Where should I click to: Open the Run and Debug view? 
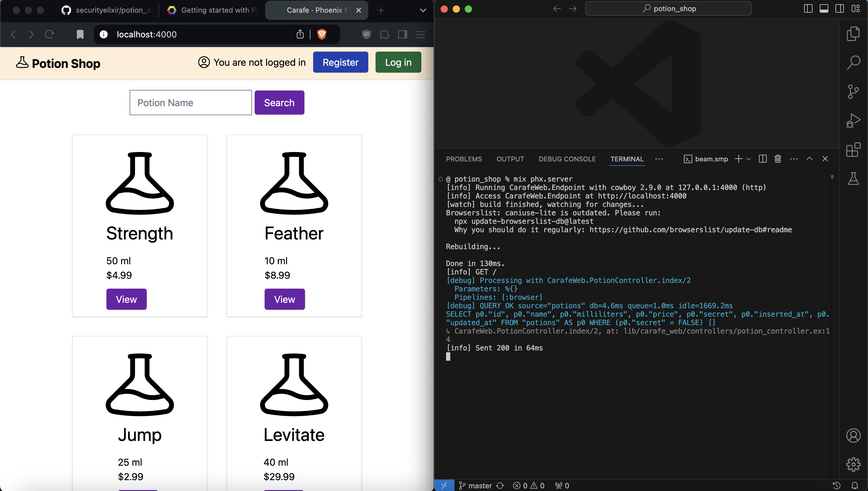[x=853, y=121]
